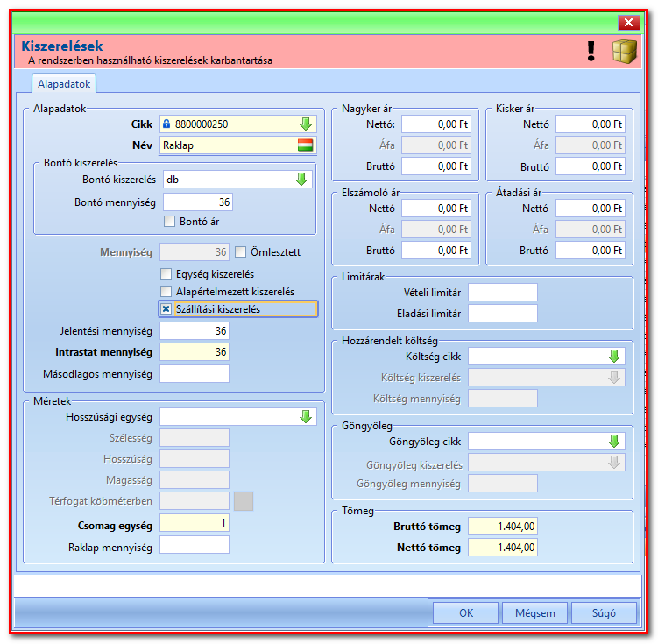Viewport: 658px width, 644px height.
Task: Toggle the Ömlesztett checkbox
Action: click(x=240, y=251)
